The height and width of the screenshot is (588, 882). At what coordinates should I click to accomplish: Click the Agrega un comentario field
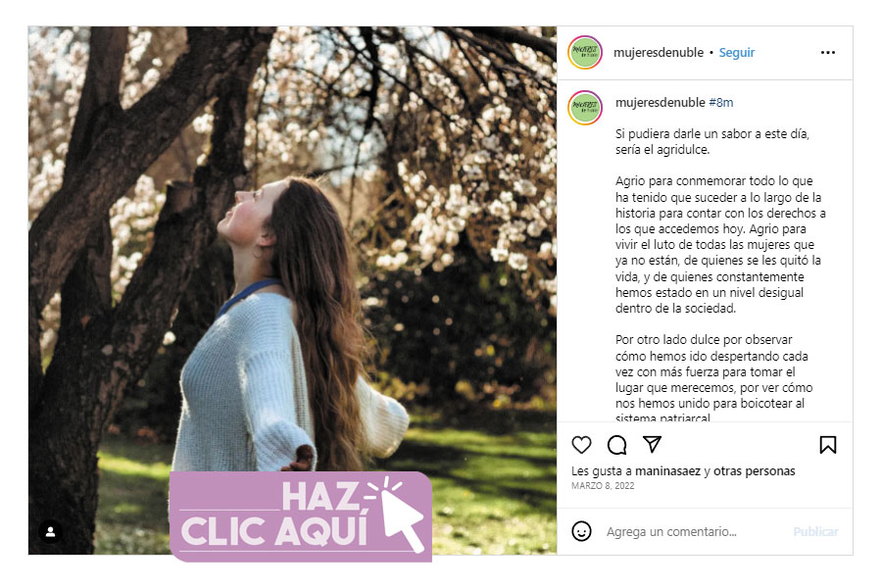(x=694, y=532)
